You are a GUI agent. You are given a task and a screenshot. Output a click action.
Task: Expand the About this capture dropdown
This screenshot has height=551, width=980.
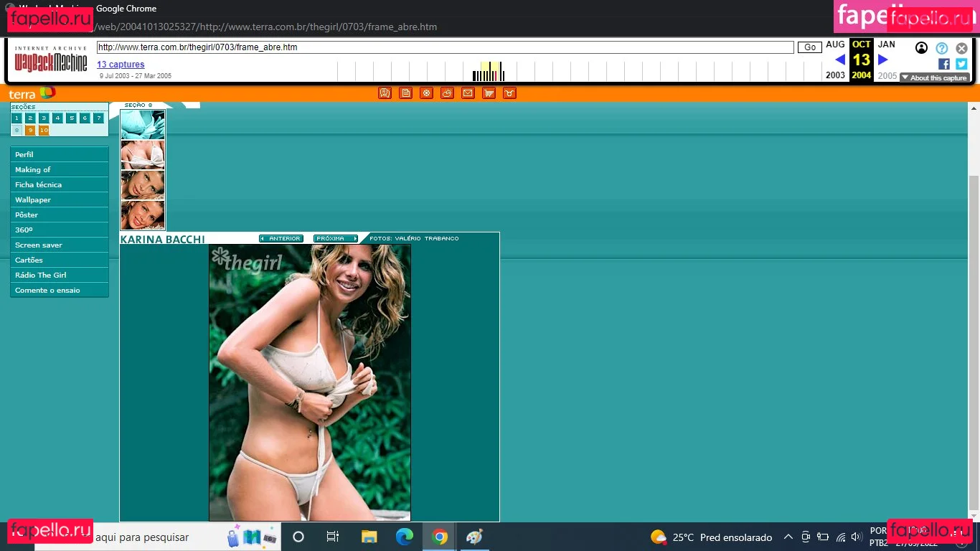[x=935, y=77]
